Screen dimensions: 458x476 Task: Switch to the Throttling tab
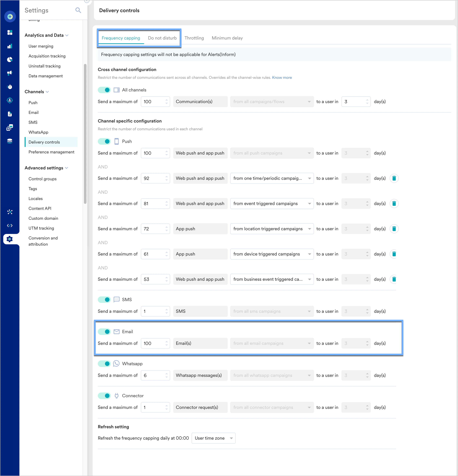point(194,38)
